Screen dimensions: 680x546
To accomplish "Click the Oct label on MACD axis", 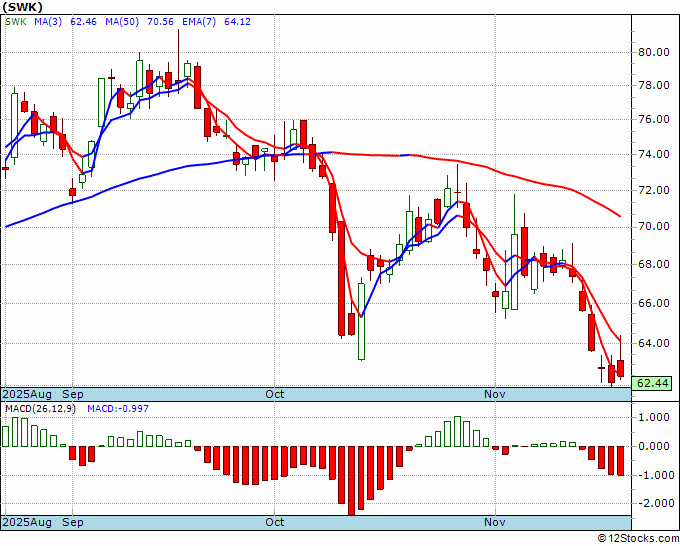I will [275, 522].
